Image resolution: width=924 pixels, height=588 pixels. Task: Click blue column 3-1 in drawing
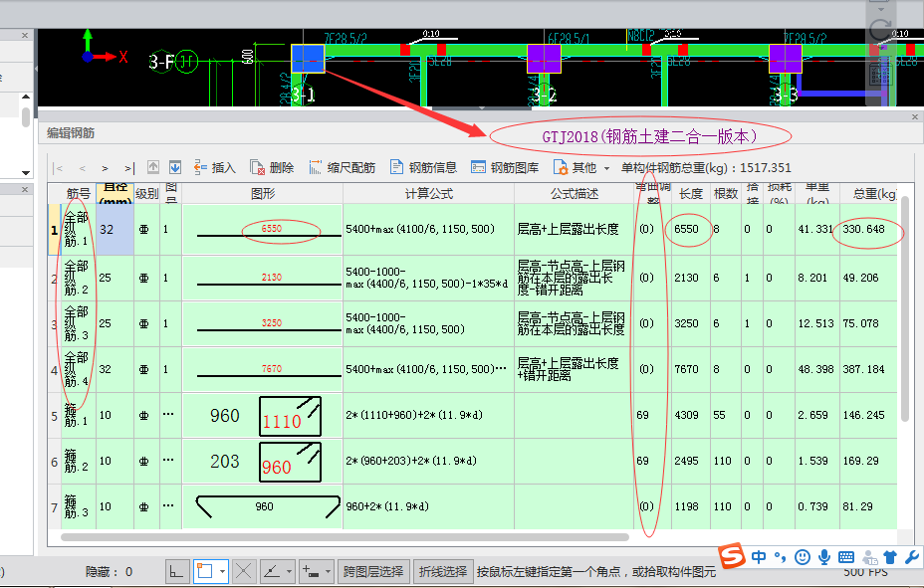(x=308, y=59)
